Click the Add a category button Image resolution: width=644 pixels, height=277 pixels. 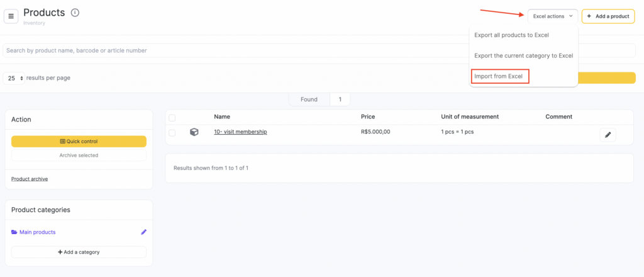(79, 252)
